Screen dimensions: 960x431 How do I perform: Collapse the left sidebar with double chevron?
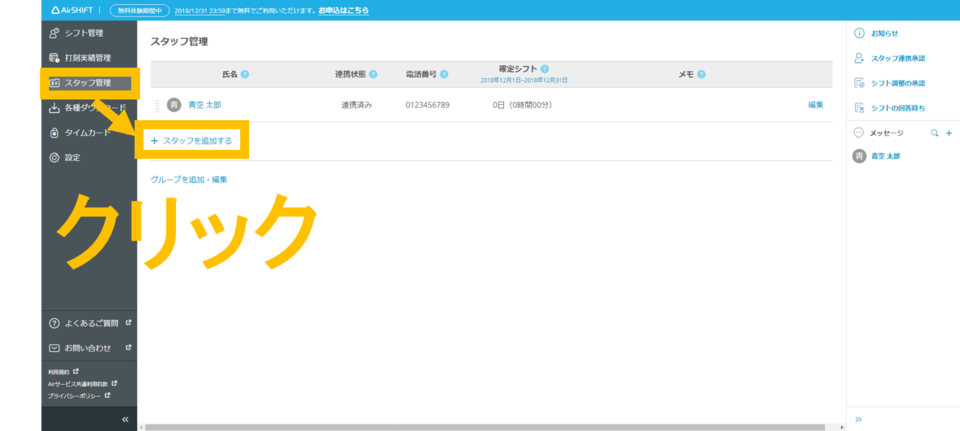tap(125, 419)
